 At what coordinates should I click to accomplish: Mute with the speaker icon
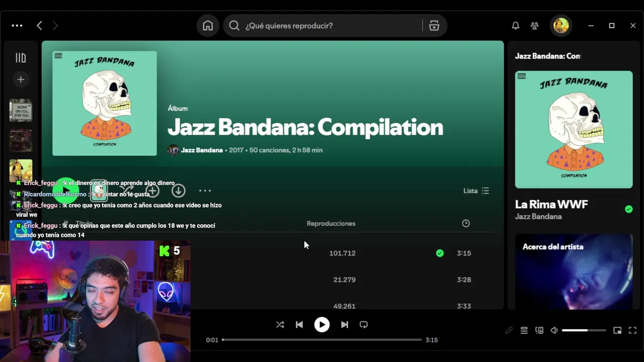coord(554,330)
